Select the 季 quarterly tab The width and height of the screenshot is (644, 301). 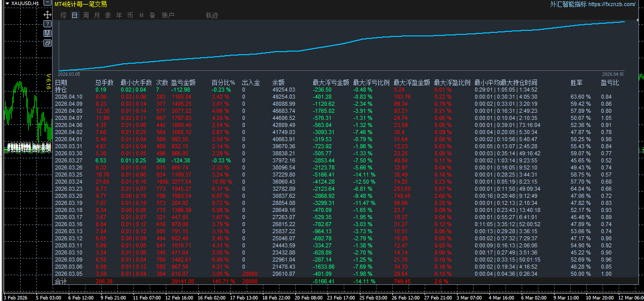point(108,16)
